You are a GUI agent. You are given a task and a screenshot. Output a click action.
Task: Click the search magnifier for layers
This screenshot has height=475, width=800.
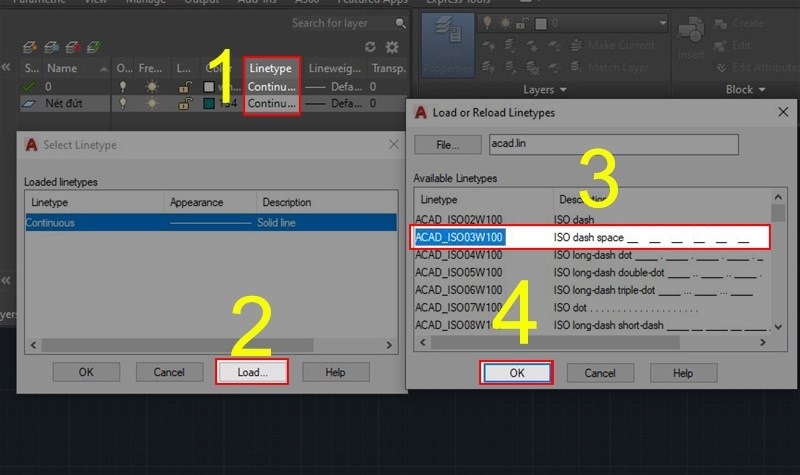[401, 23]
